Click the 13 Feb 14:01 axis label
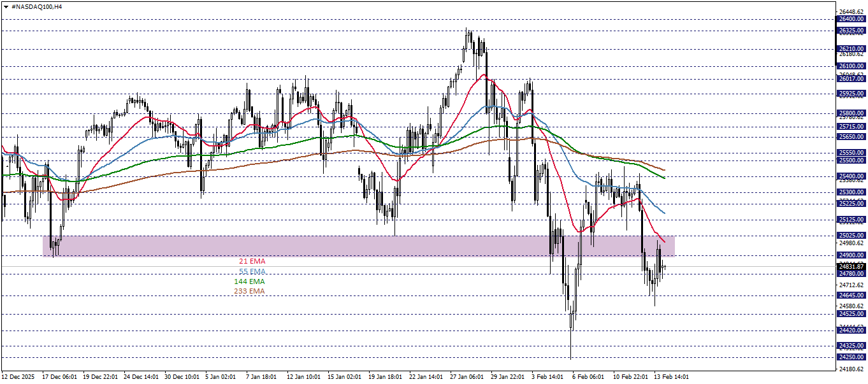 [x=670, y=376]
